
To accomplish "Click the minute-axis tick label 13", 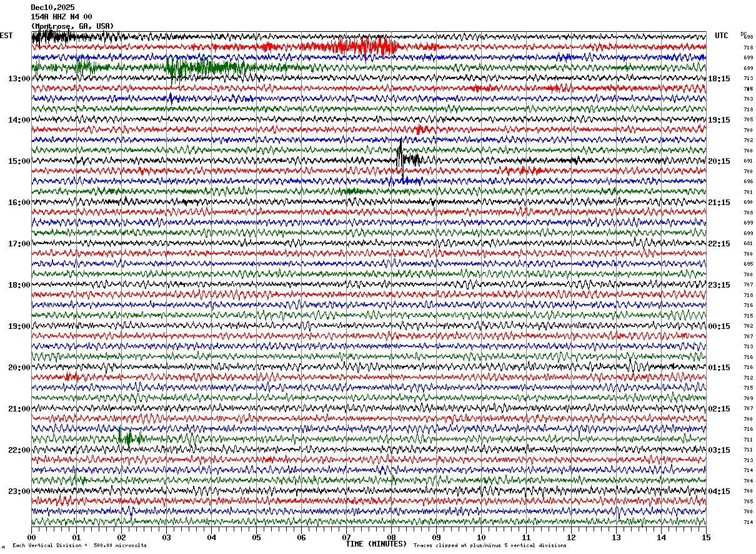I will click(x=616, y=537).
